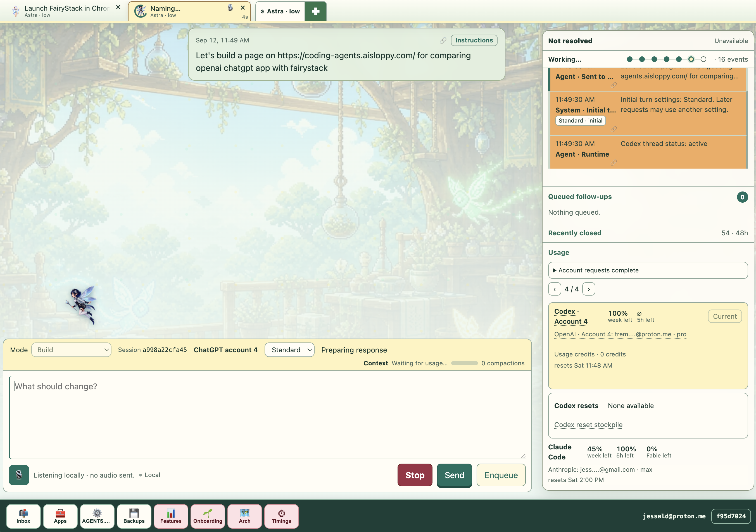Open the Arch map icon

(245, 516)
